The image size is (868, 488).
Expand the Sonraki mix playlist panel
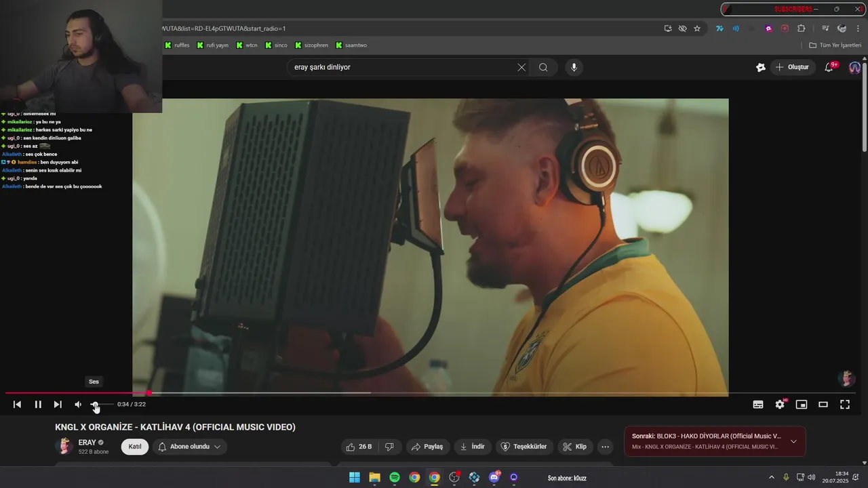click(793, 441)
